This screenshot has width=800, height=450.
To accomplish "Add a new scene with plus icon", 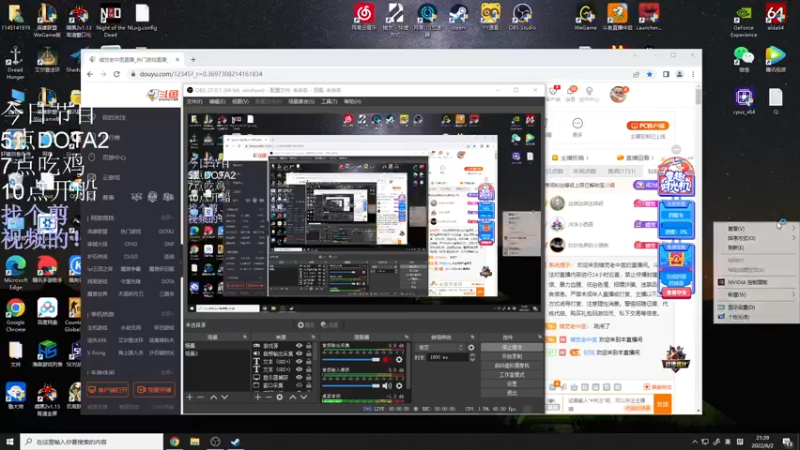I will click(x=189, y=397).
